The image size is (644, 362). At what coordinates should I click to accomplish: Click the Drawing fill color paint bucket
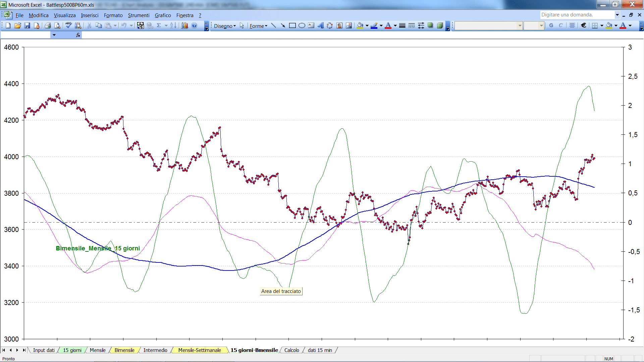360,25
